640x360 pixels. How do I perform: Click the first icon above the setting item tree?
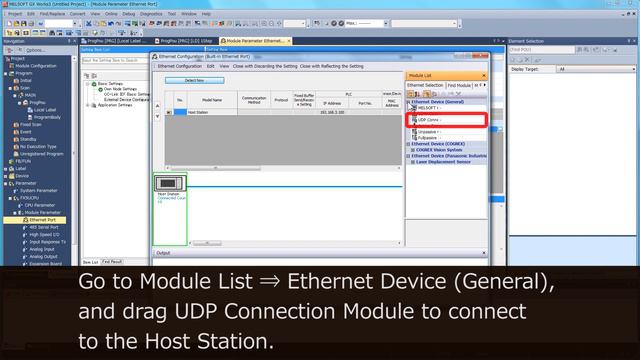[x=87, y=76]
